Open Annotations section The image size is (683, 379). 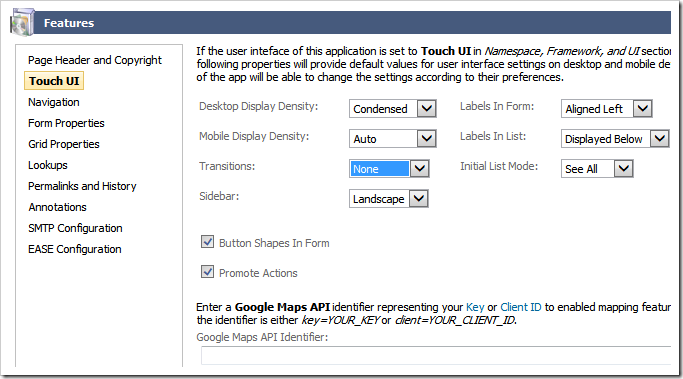tap(57, 207)
